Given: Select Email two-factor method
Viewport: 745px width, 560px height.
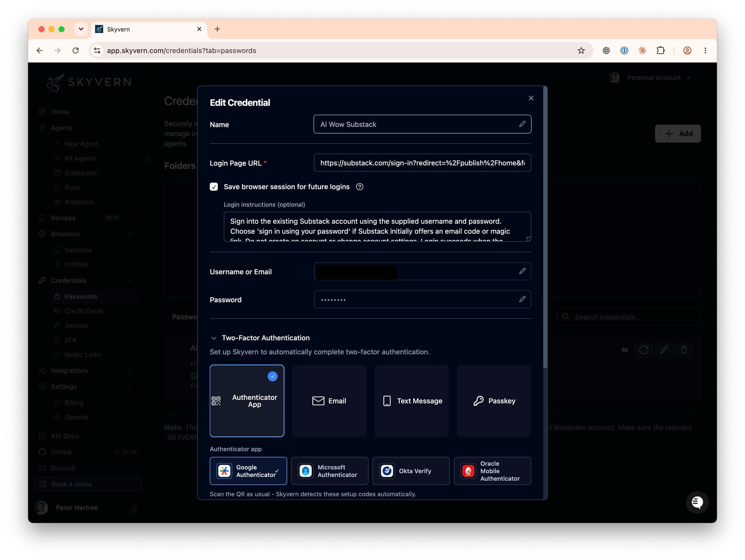Looking at the screenshot, I should coord(329,401).
